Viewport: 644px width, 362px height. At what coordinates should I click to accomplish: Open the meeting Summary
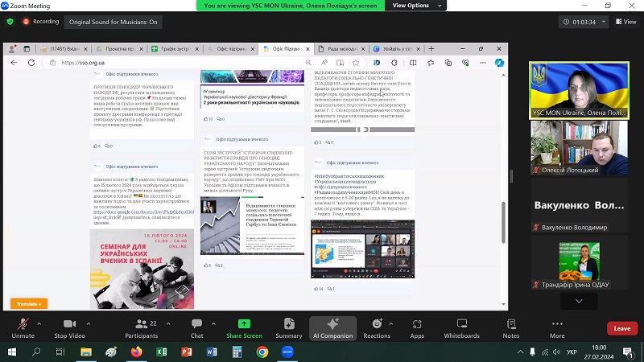[289, 327]
